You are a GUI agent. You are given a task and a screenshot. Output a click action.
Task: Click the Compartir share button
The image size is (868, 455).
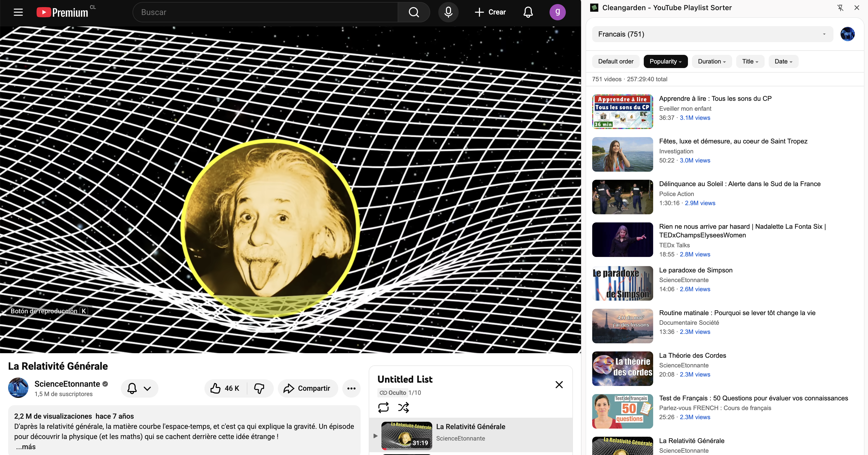pyautogui.click(x=307, y=388)
